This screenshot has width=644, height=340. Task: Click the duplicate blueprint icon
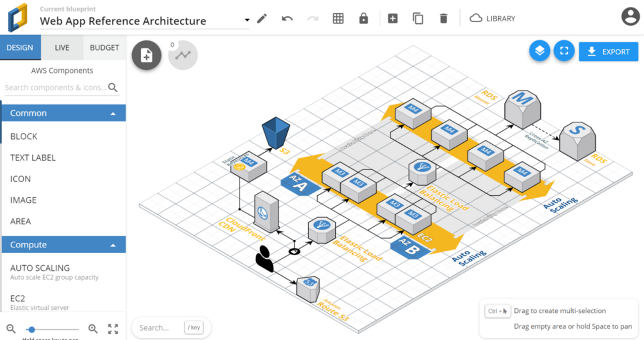coord(418,19)
